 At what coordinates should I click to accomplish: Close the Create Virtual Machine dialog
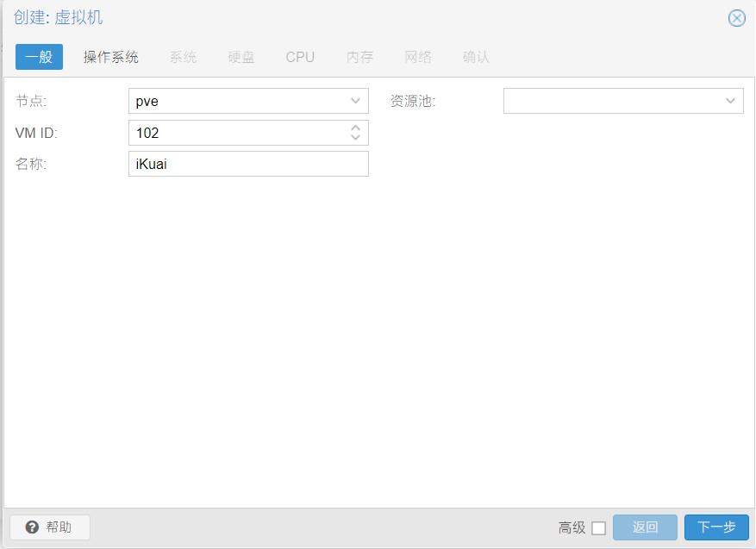(x=736, y=18)
